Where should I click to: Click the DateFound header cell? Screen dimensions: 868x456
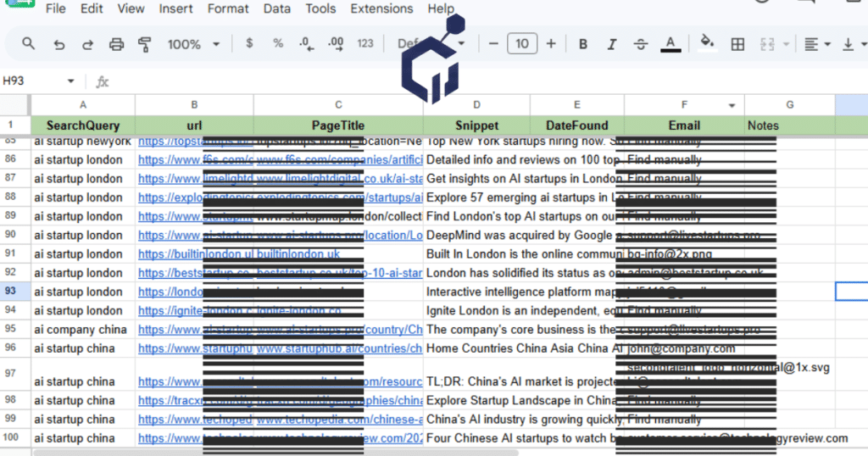576,125
